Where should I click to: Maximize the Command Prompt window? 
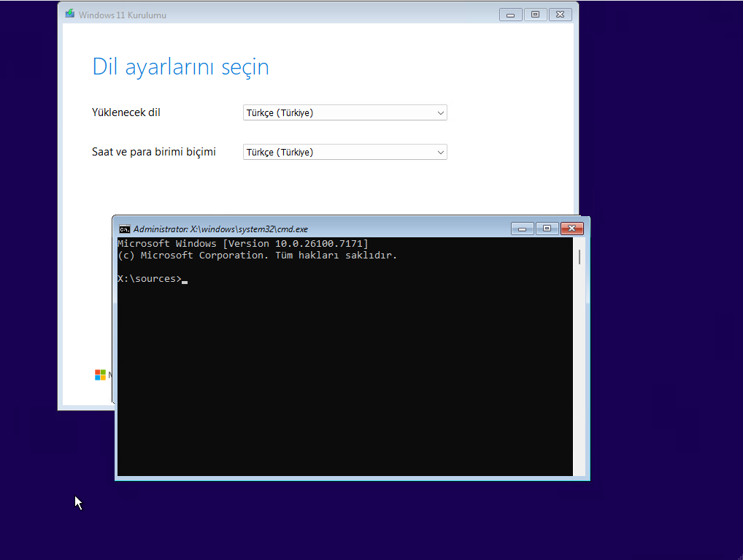547,229
